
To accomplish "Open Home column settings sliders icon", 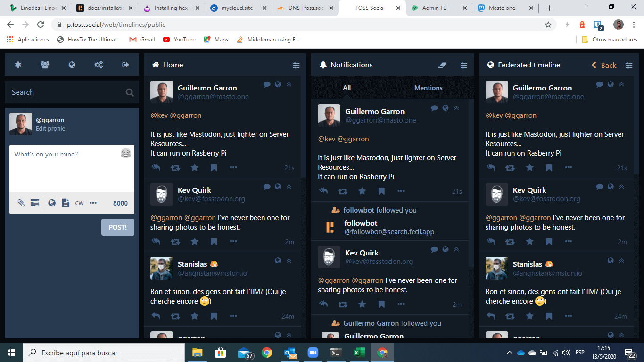I will point(296,65).
